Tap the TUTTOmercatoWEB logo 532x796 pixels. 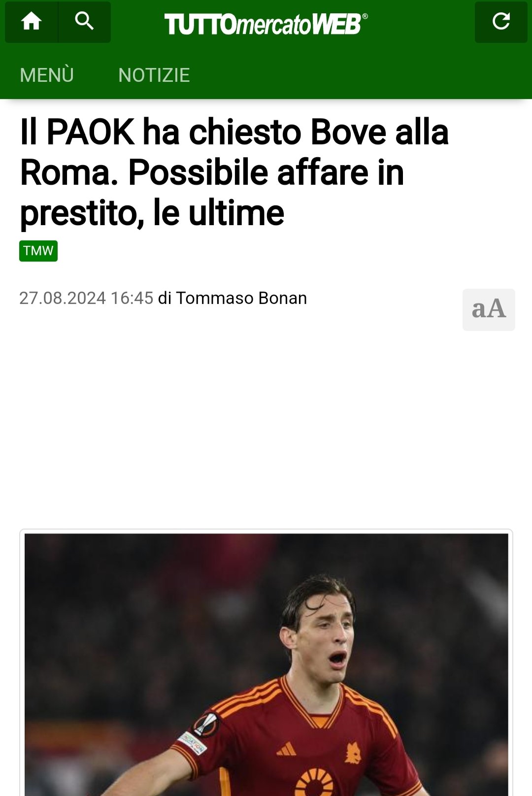click(266, 24)
